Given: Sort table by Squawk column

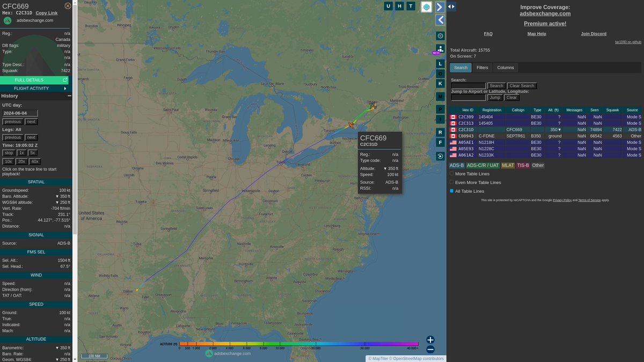Looking at the screenshot, I should 612,110.
